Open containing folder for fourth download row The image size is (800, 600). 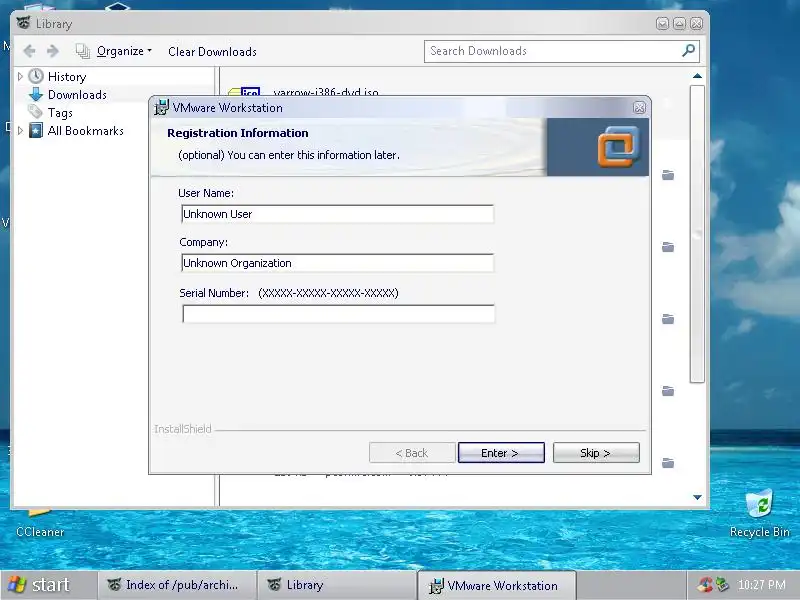click(668, 391)
